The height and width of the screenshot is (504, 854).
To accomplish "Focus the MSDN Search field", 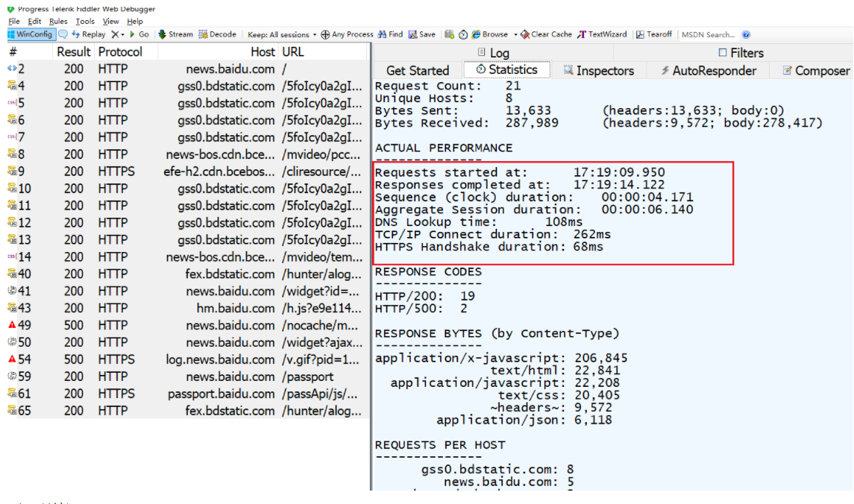I will [x=708, y=34].
